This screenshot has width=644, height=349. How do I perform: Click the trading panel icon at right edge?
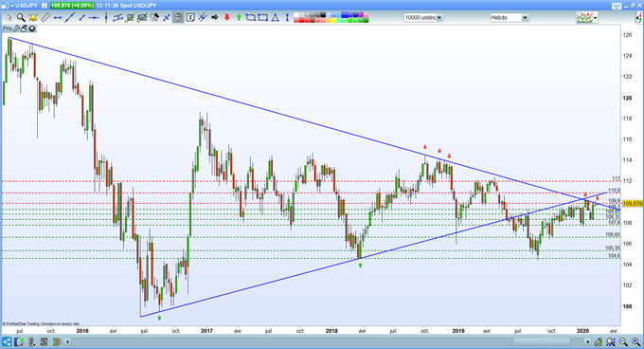click(639, 18)
